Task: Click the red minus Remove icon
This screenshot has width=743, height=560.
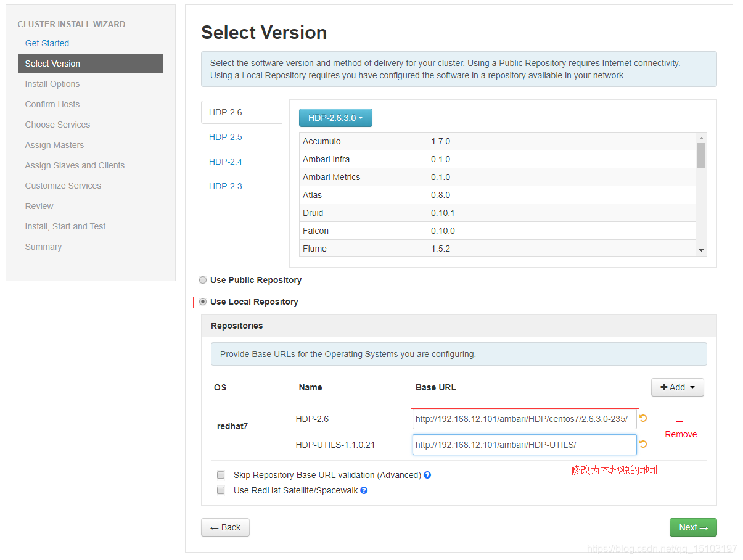Action: click(x=679, y=422)
